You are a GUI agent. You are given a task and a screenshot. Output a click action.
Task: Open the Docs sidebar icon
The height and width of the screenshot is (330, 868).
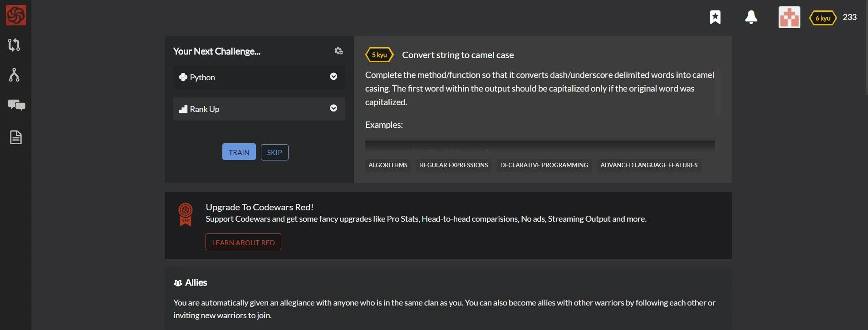coord(16,137)
